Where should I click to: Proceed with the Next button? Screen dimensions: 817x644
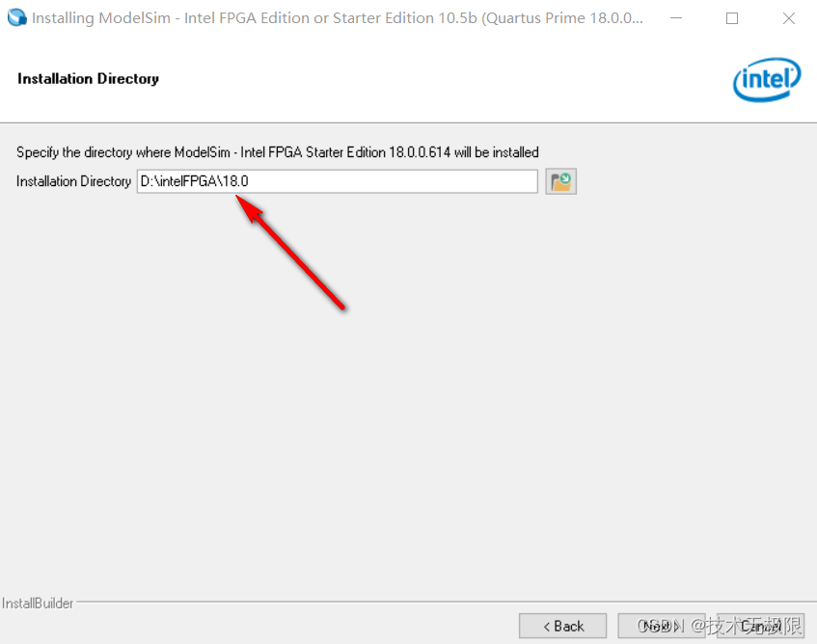pyautogui.click(x=661, y=626)
